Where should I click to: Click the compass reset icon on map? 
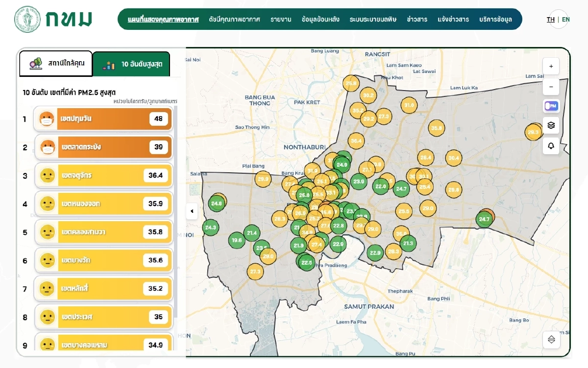point(551,340)
